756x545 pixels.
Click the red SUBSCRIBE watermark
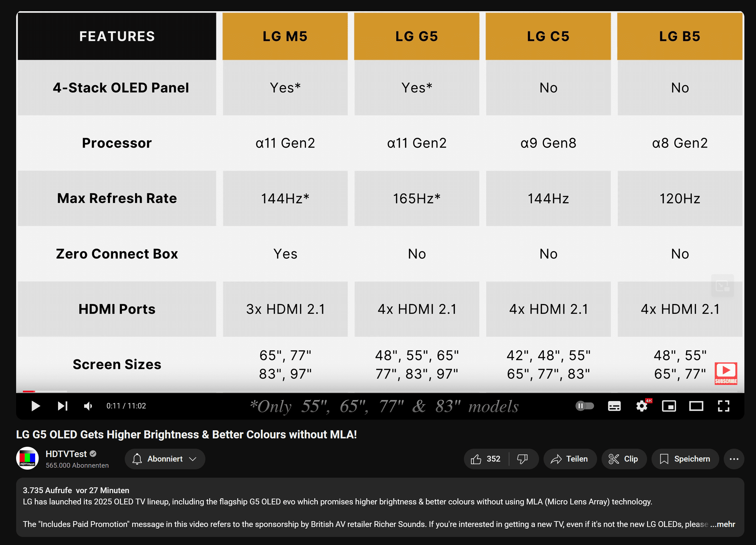[x=726, y=373]
